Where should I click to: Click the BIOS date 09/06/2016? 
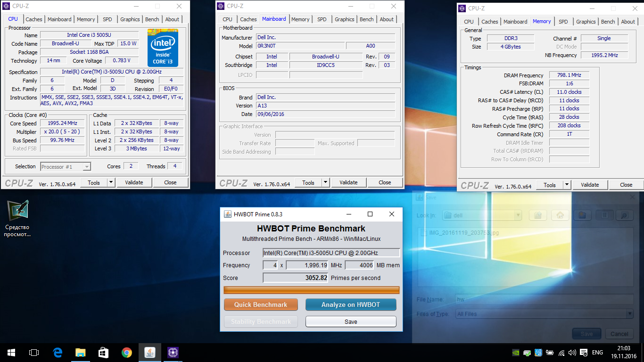(325, 114)
